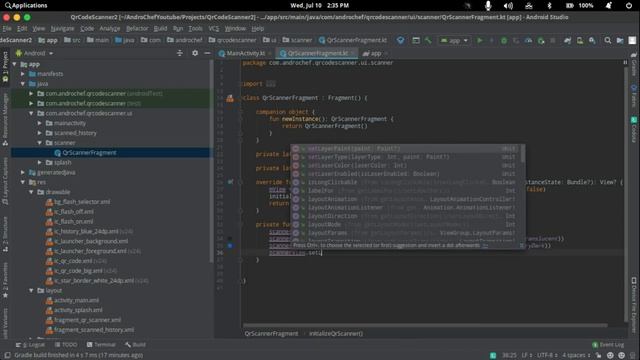640x360 pixels.
Task: Click the tool window toggle icon in status bar
Action: pyautogui.click(x=7, y=355)
